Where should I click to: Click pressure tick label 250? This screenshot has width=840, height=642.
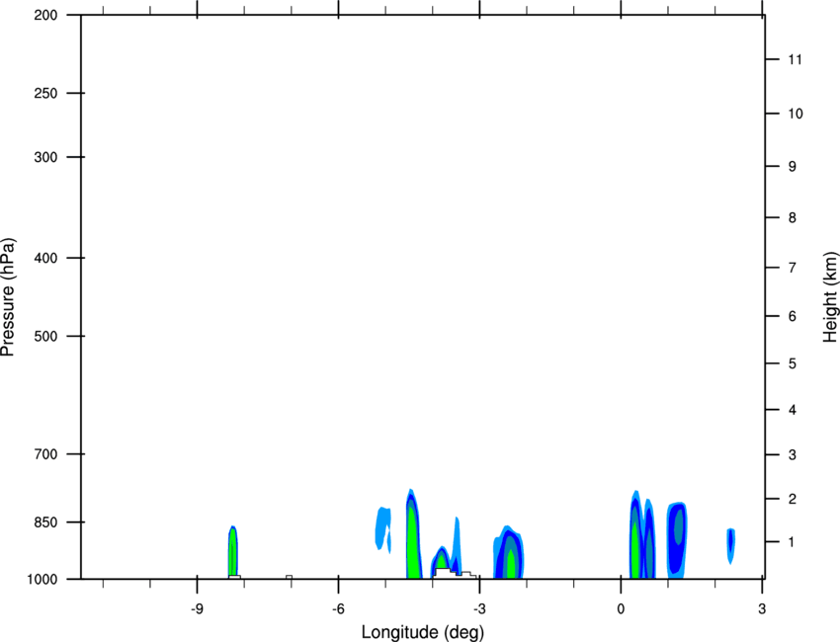click(45, 93)
